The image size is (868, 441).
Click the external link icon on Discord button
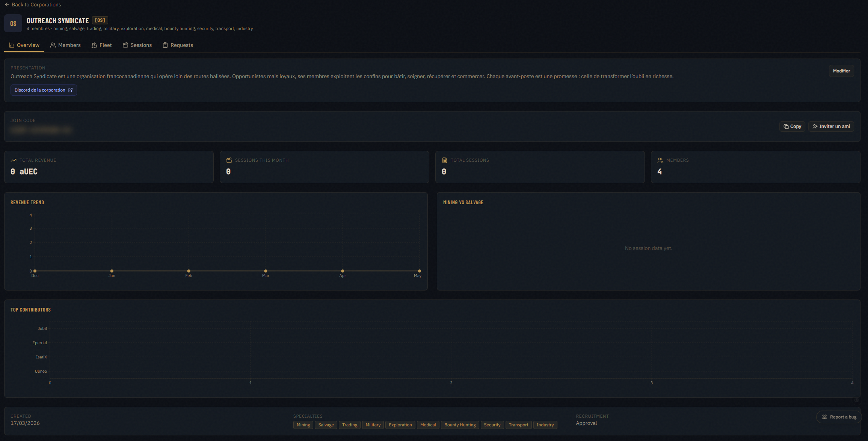coord(70,90)
